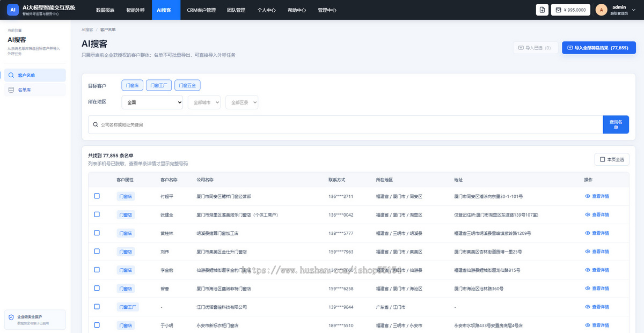Click the AI搜客 breadcrumb link
The image size is (644, 333).
(x=87, y=29)
